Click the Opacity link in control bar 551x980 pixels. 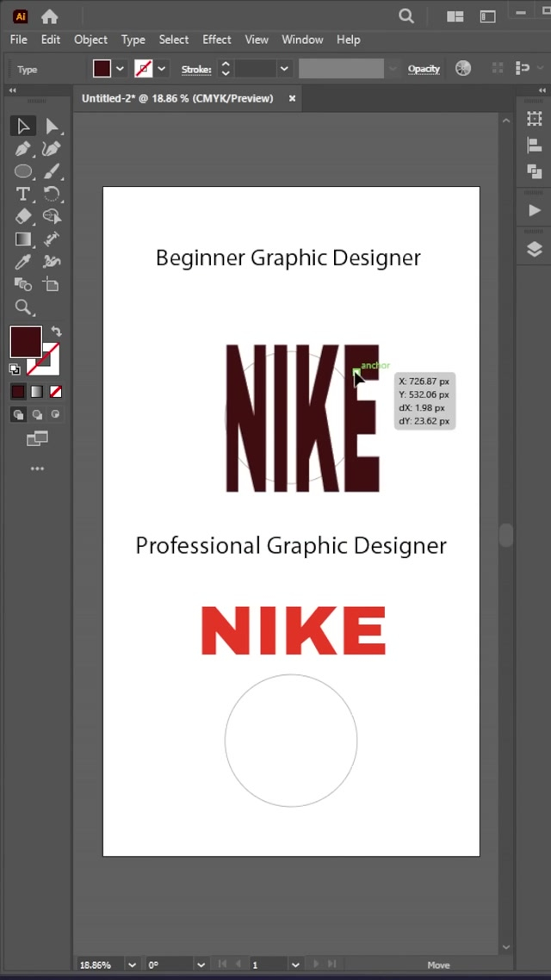pos(424,69)
